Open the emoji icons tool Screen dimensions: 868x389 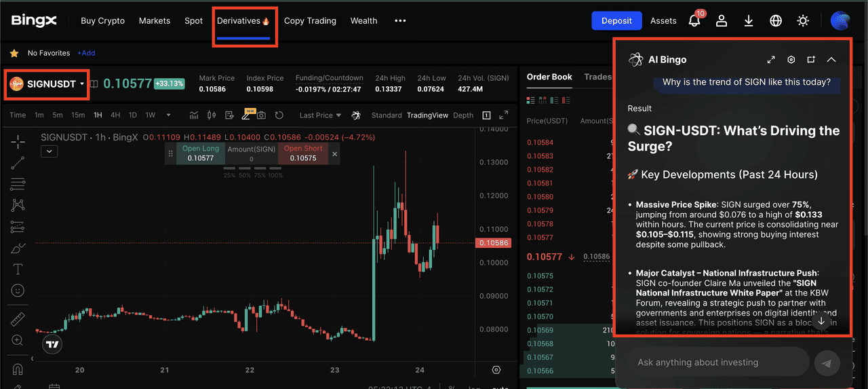pyautogui.click(x=18, y=290)
